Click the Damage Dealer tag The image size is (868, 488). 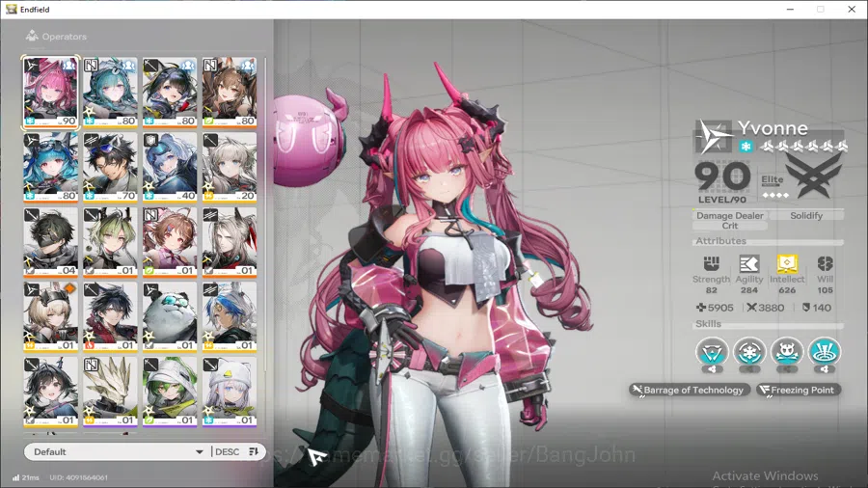(x=730, y=215)
